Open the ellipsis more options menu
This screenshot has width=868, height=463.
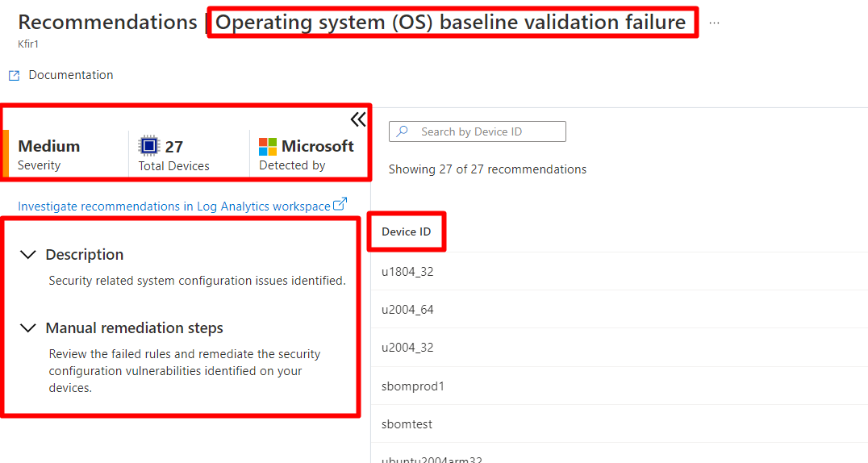pyautogui.click(x=714, y=23)
